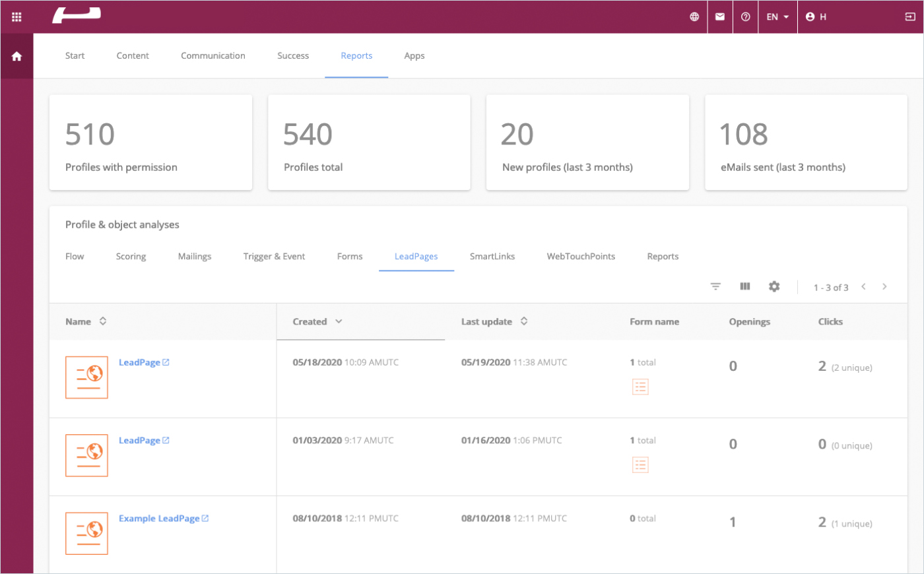Open the table filter icon
924x574 pixels.
click(x=715, y=287)
